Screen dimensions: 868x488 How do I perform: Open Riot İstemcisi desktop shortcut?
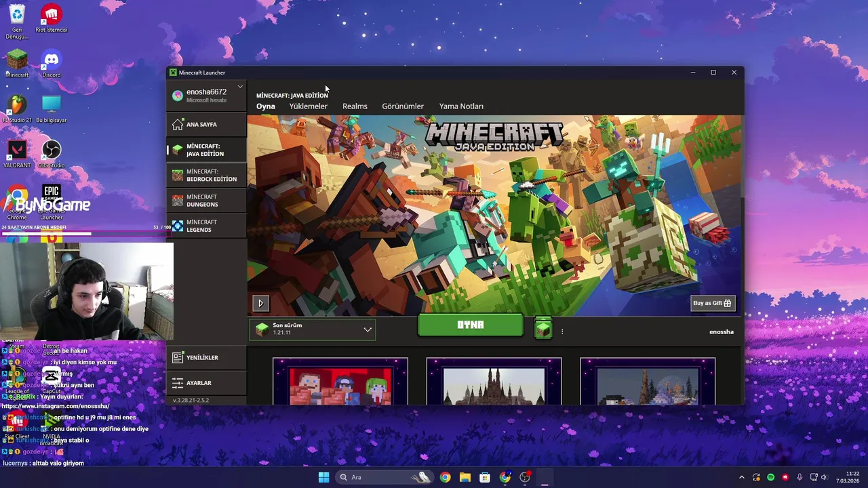[52, 18]
